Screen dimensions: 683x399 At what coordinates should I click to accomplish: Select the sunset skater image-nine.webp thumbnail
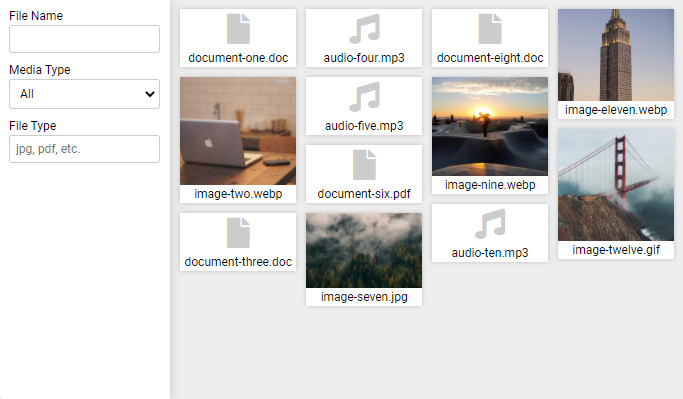click(490, 126)
